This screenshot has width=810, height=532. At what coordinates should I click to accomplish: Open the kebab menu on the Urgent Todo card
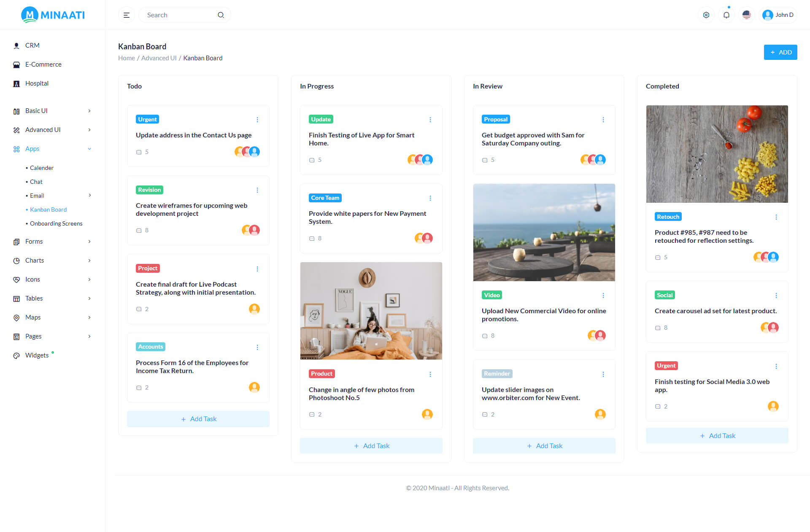pyautogui.click(x=257, y=120)
